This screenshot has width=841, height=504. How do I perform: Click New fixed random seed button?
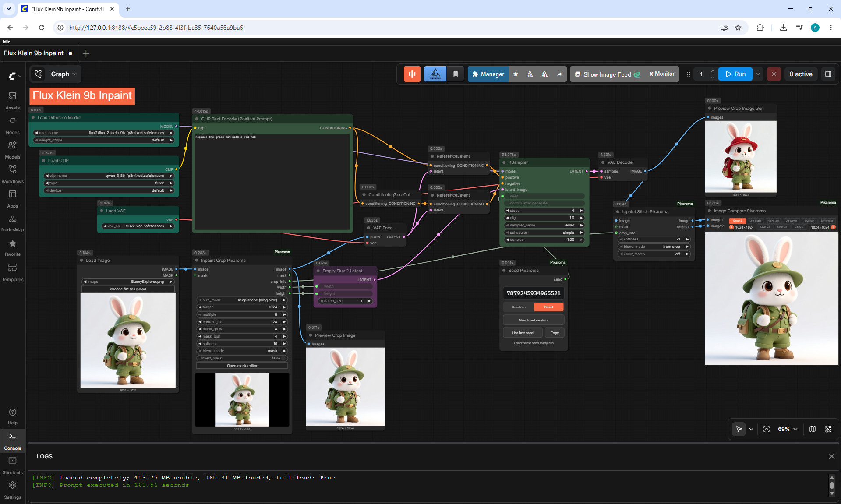click(534, 320)
